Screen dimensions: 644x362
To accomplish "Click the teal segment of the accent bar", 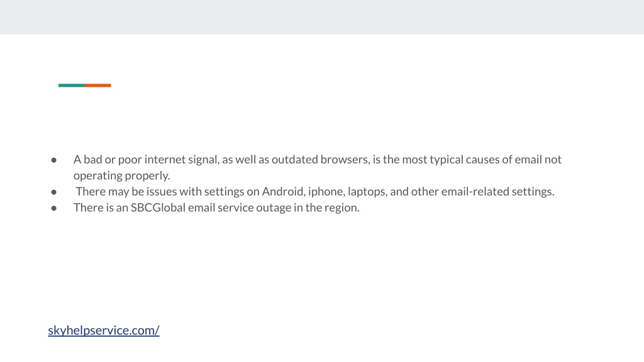I will (72, 85).
